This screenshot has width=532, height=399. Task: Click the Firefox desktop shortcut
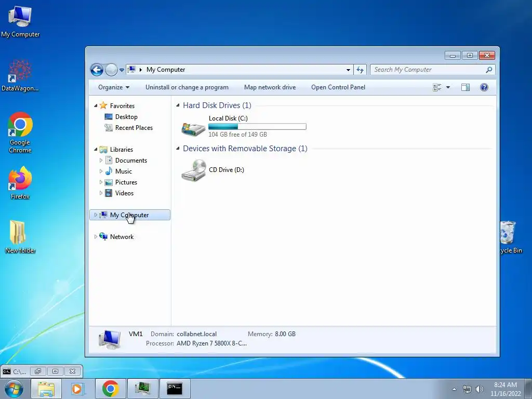20,182
